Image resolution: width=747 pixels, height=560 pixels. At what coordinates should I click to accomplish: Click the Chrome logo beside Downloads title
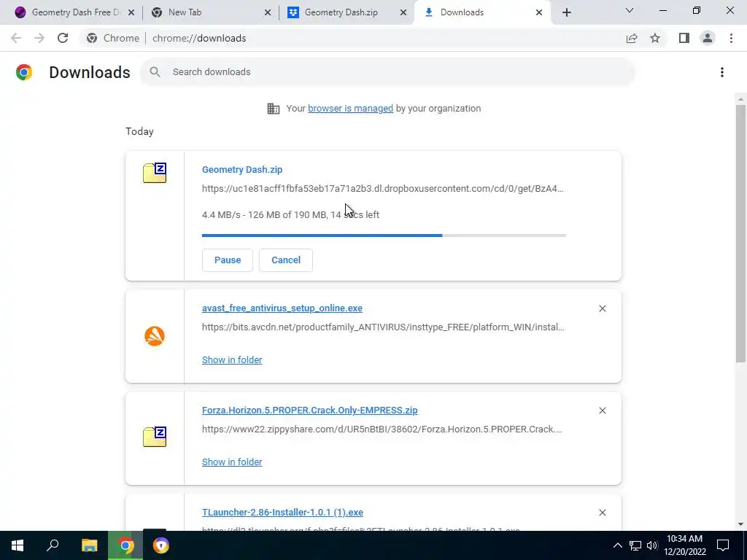[24, 72]
